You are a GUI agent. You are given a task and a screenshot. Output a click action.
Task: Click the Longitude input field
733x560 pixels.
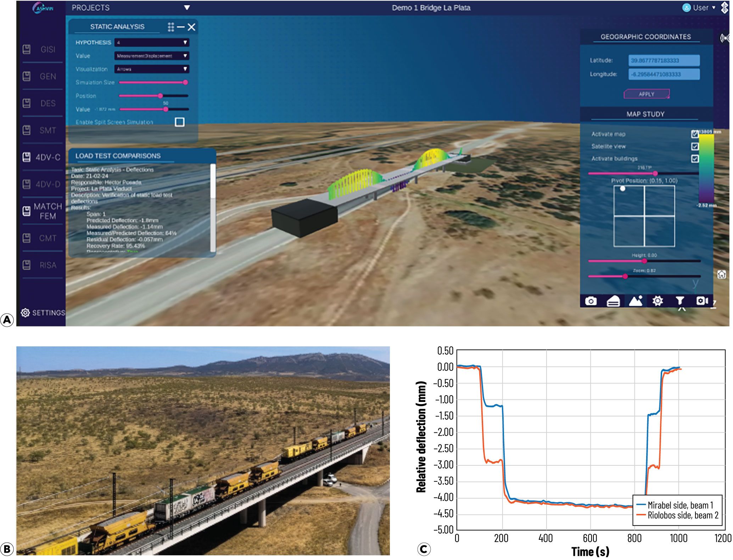[664, 74]
